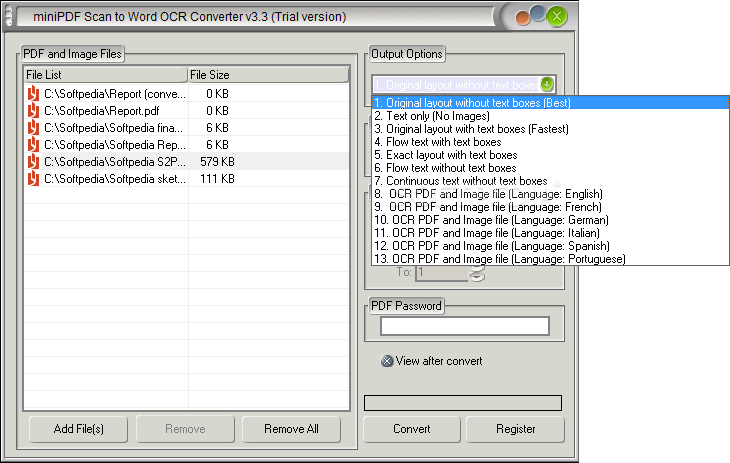Select row C:\Softpedia\Softpedia S2P...
This screenshot has width=730, height=463.
186,162
